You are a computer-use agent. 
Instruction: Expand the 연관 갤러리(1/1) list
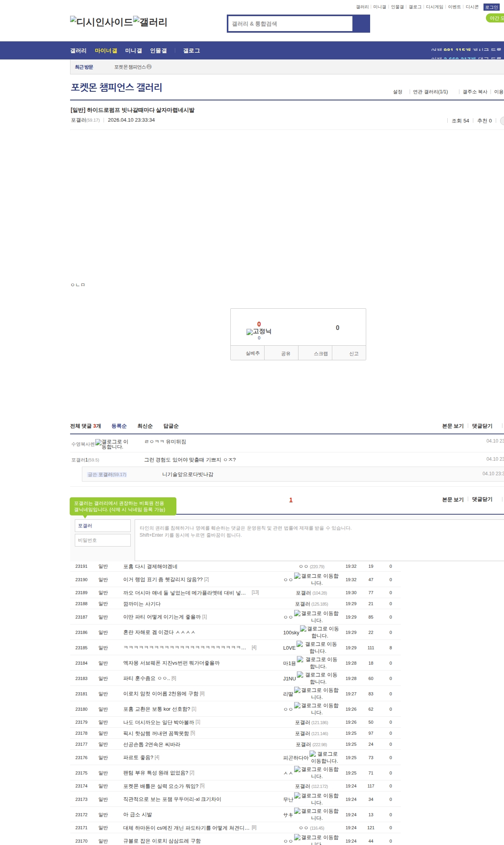click(430, 92)
